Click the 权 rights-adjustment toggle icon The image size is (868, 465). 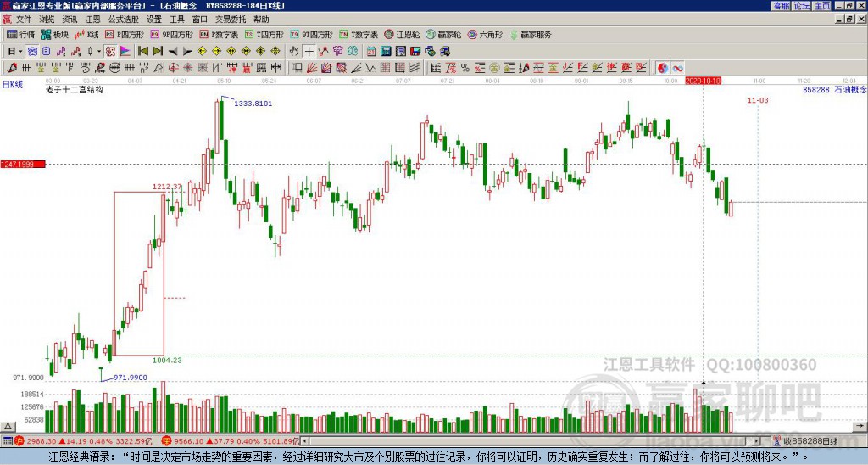click(x=110, y=52)
